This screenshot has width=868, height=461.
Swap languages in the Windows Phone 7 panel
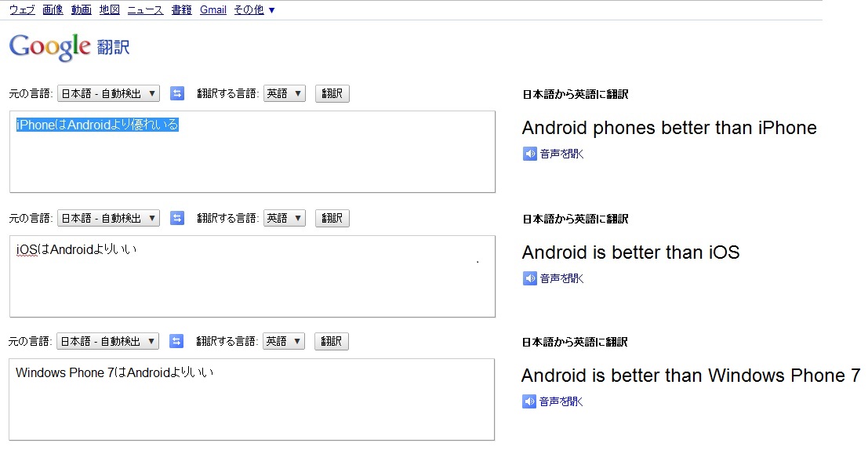[x=176, y=341]
